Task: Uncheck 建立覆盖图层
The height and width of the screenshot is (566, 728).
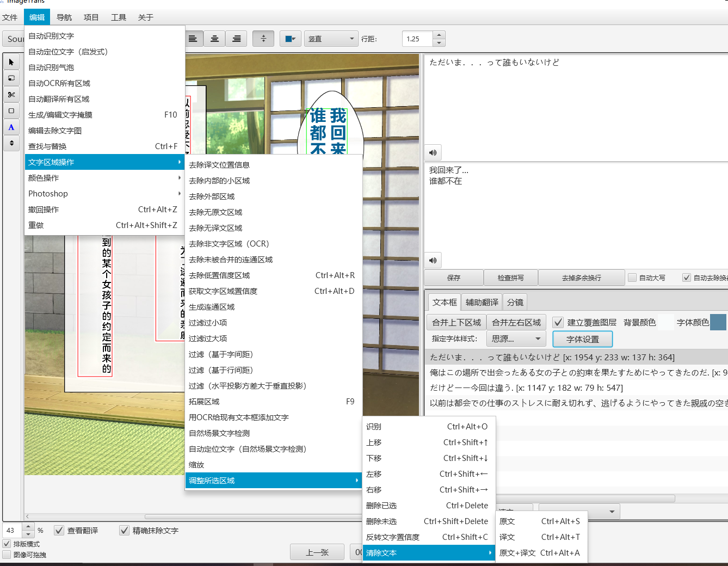Action: click(558, 322)
